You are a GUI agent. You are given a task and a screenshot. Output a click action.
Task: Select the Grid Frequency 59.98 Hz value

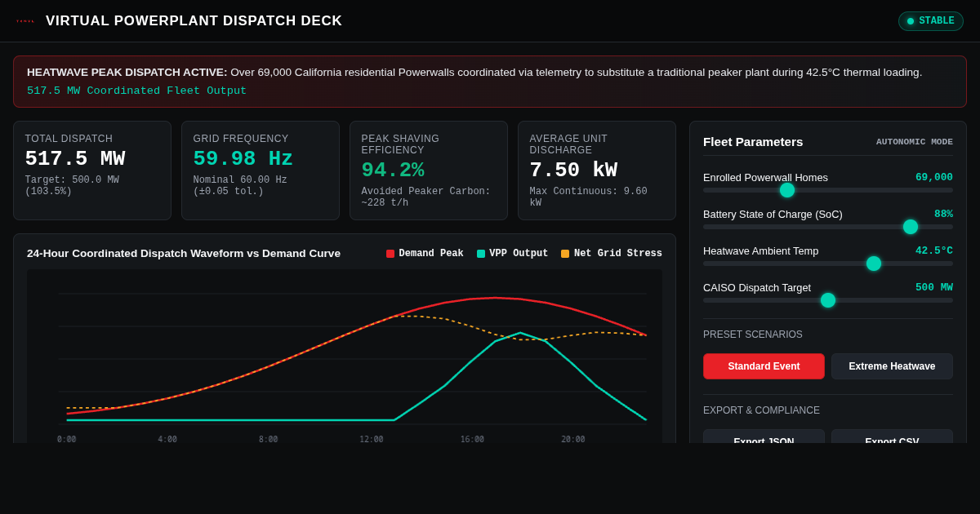(243, 159)
